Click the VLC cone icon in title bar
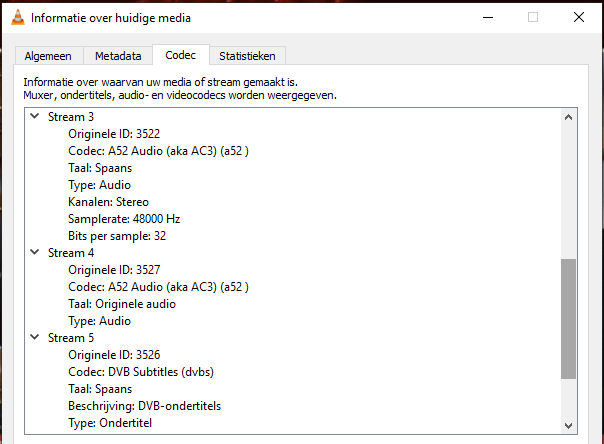 (18, 17)
